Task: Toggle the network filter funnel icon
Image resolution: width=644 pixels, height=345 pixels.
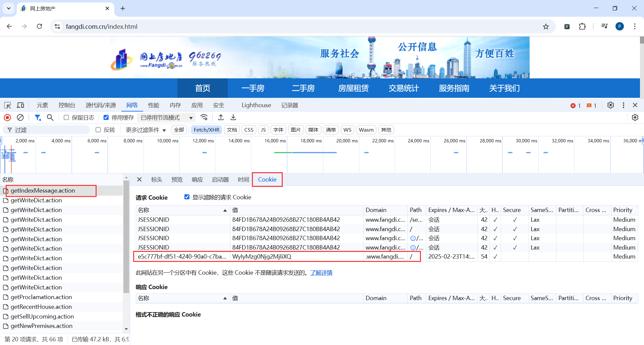Action: [38, 118]
